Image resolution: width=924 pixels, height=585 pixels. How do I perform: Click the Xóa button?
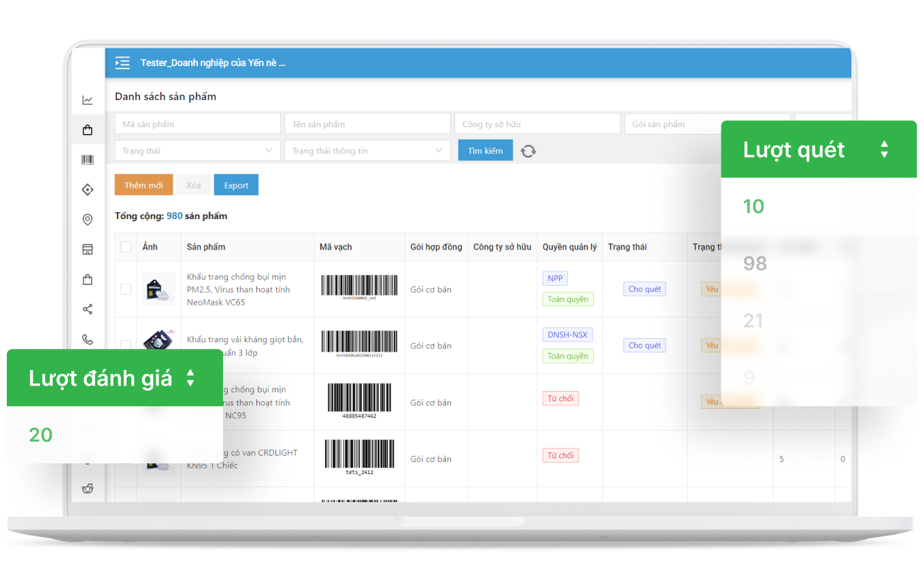193,185
